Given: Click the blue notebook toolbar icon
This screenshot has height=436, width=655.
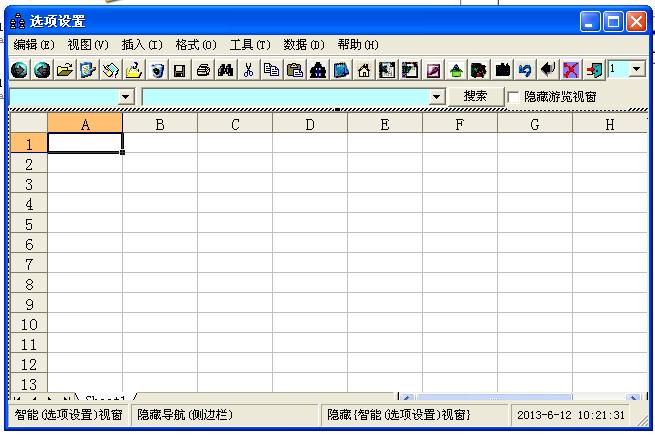Looking at the screenshot, I should click(341, 70).
